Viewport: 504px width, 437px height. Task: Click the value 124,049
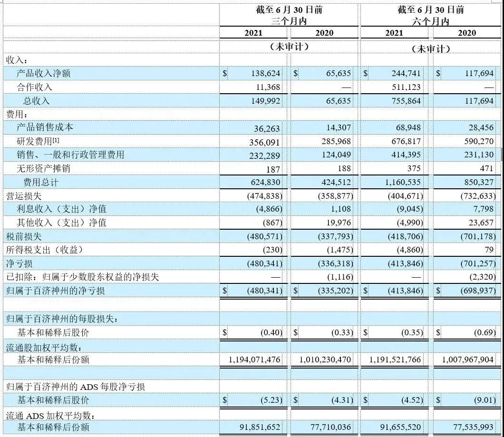336,155
